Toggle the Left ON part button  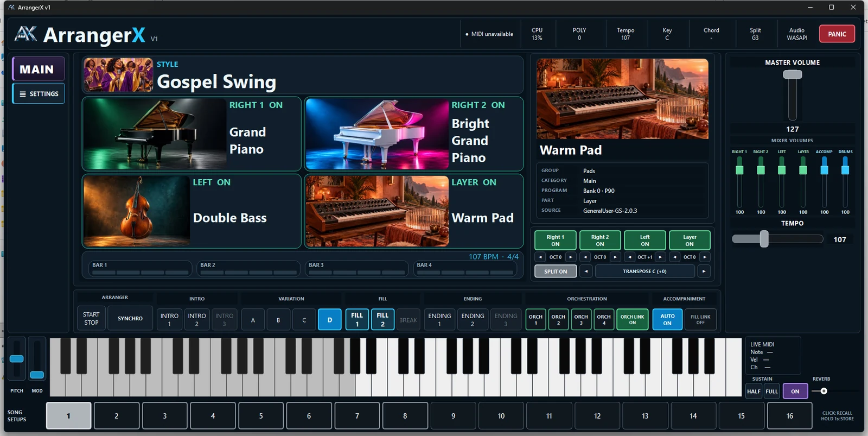point(644,241)
